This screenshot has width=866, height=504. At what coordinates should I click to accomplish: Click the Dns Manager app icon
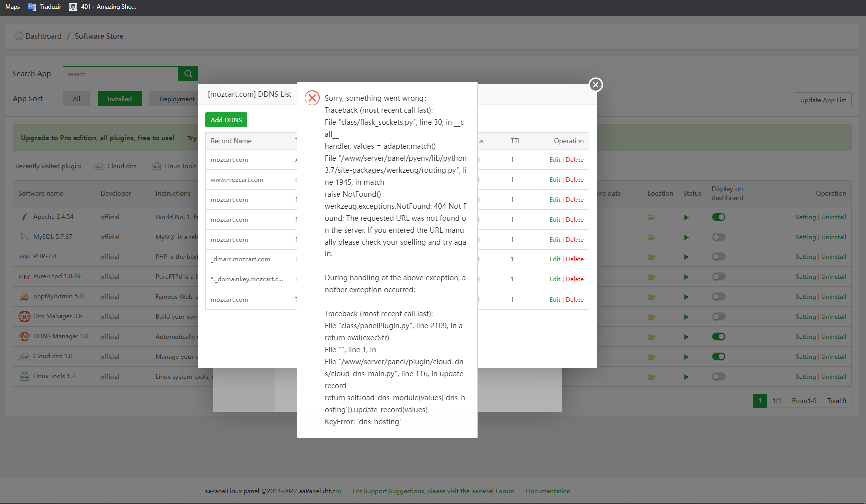point(24,316)
